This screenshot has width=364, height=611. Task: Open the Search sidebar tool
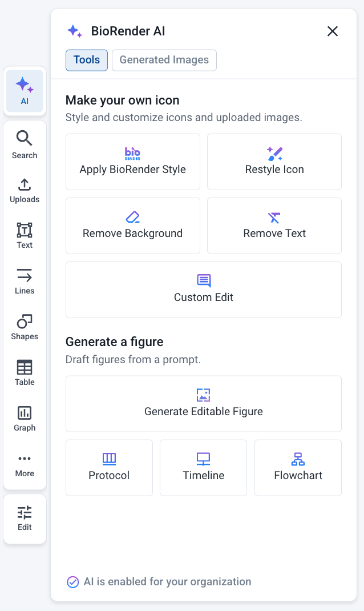(x=25, y=145)
